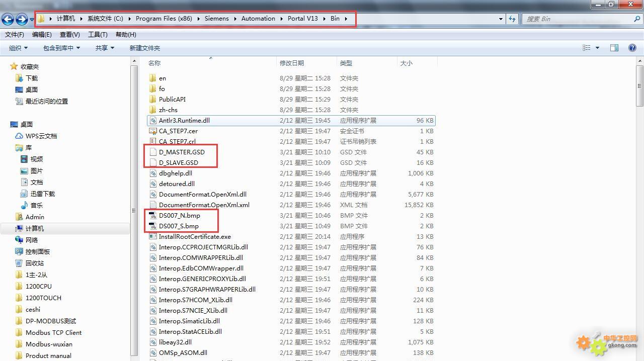
Task: Select the en folder icon
Action: pyautogui.click(x=153, y=78)
